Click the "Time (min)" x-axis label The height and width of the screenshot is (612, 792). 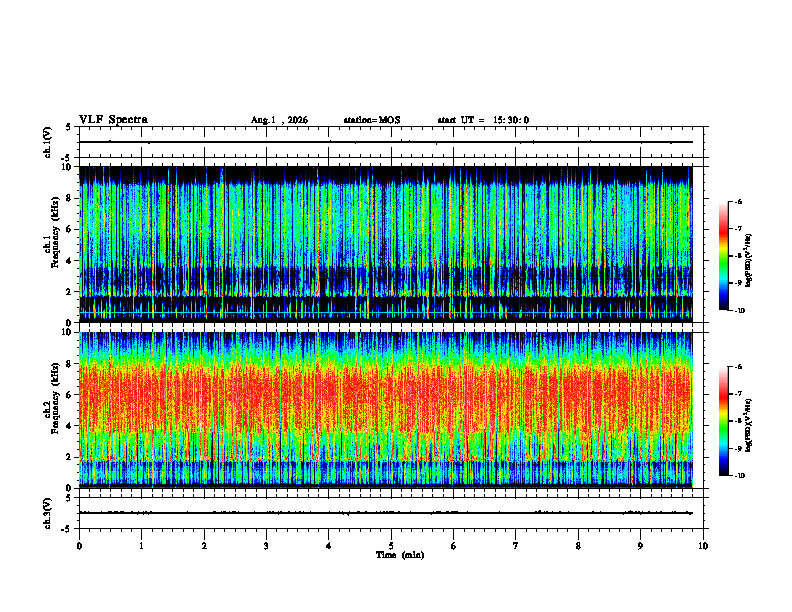[400, 555]
